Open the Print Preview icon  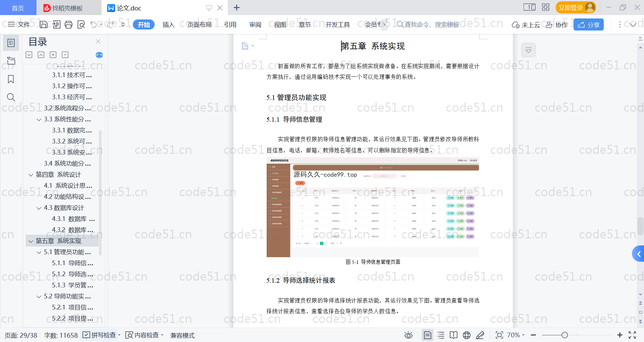tap(81, 24)
